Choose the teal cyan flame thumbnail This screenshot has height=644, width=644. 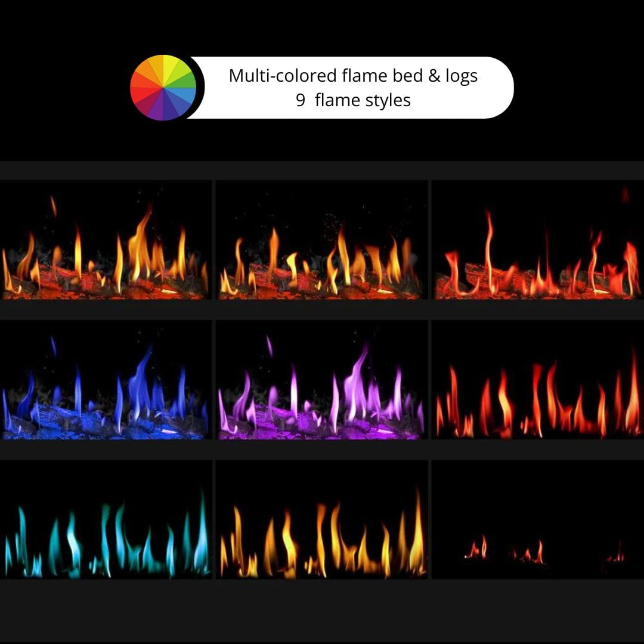[x=106, y=519]
